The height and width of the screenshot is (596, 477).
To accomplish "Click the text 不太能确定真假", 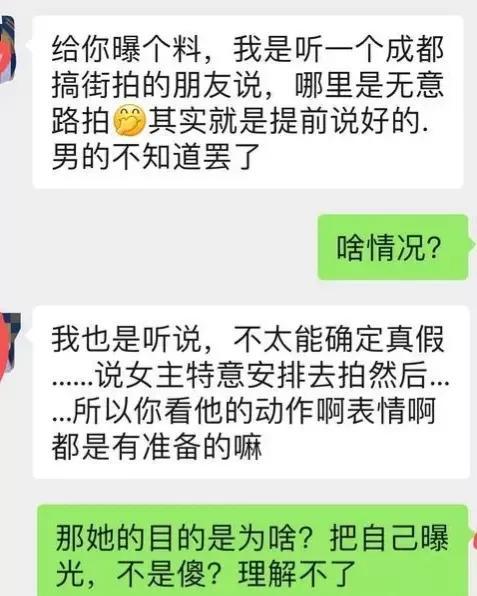I will (339, 339).
